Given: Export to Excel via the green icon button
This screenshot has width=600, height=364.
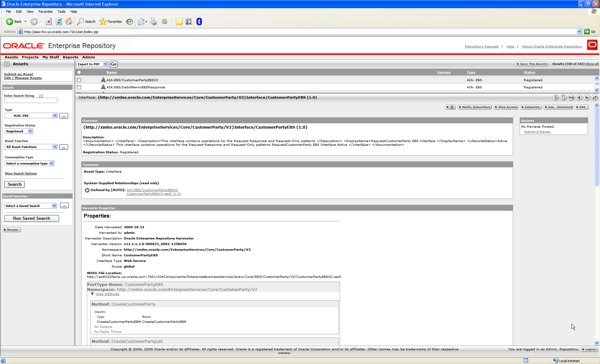Looking at the screenshot, I should click(450, 107).
